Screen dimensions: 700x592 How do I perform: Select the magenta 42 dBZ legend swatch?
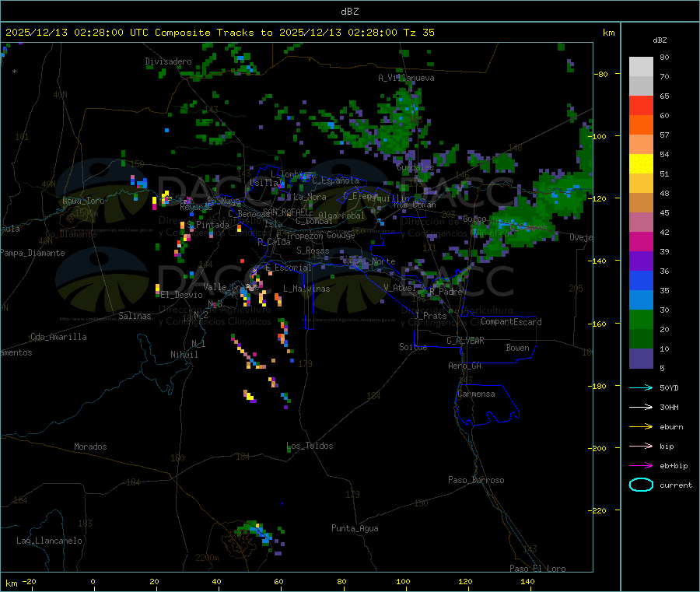click(641, 241)
